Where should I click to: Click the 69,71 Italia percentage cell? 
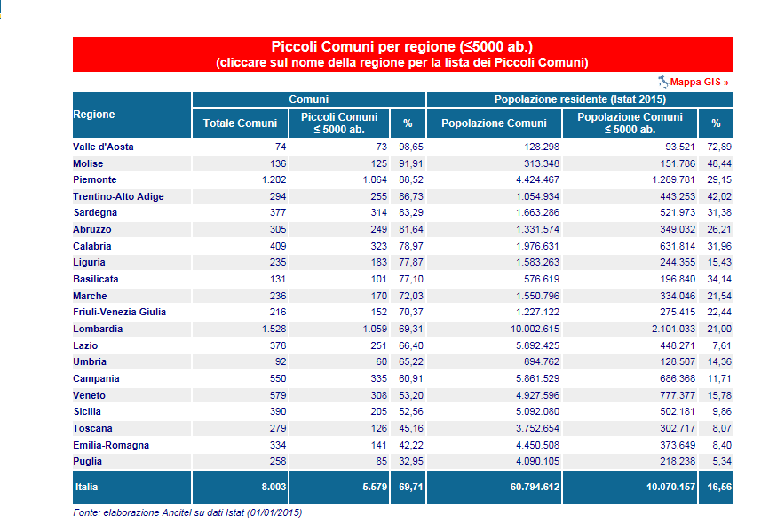pyautogui.click(x=408, y=487)
